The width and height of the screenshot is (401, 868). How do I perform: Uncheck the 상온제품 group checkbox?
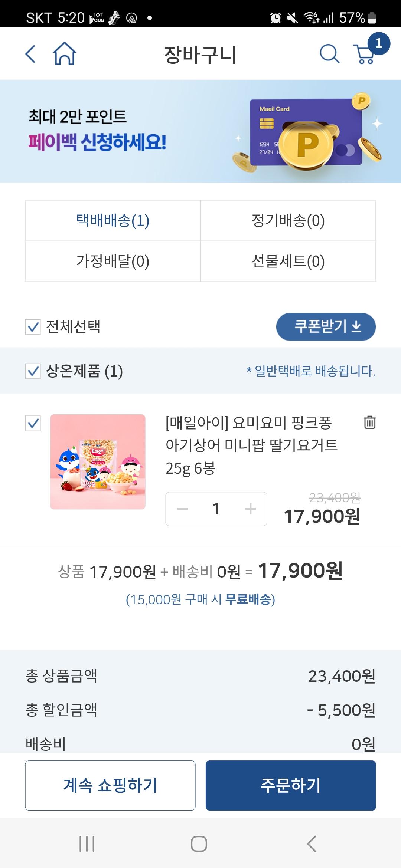(33, 371)
